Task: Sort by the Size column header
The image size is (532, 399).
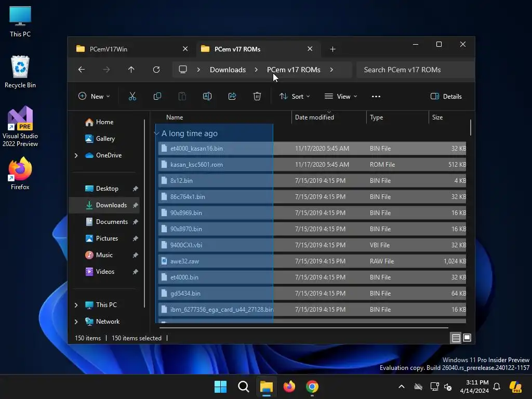Action: (437, 117)
